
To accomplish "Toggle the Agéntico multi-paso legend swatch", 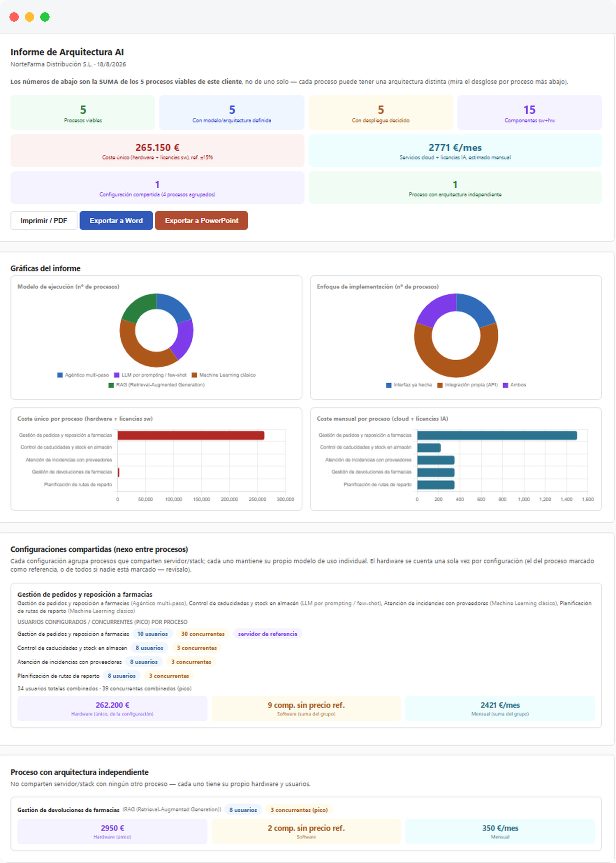I will click(x=60, y=375).
